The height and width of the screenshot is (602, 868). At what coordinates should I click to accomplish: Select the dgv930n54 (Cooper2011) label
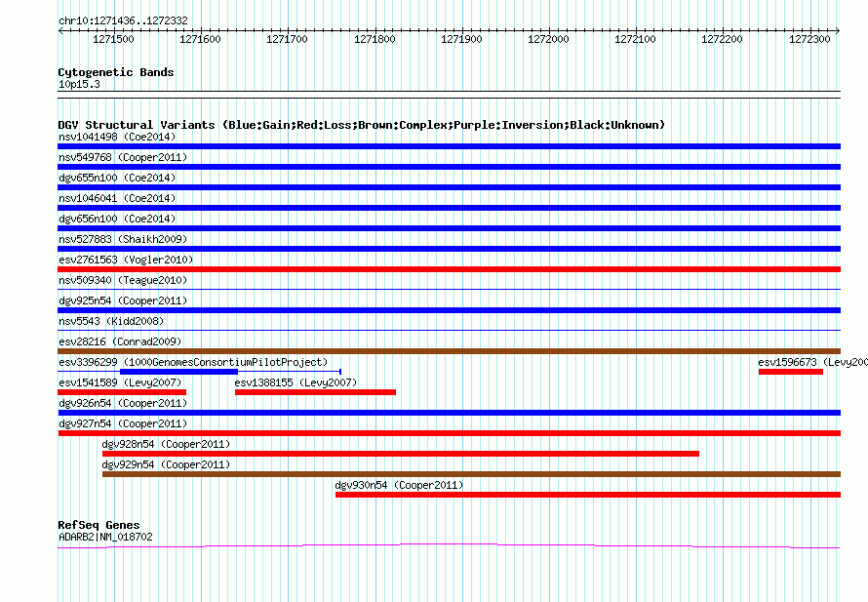(x=399, y=485)
